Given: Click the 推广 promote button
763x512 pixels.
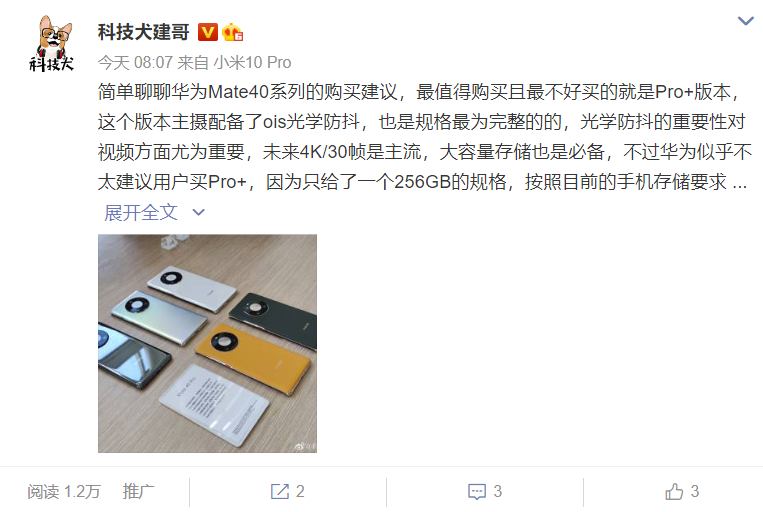Looking at the screenshot, I should tap(138, 491).
